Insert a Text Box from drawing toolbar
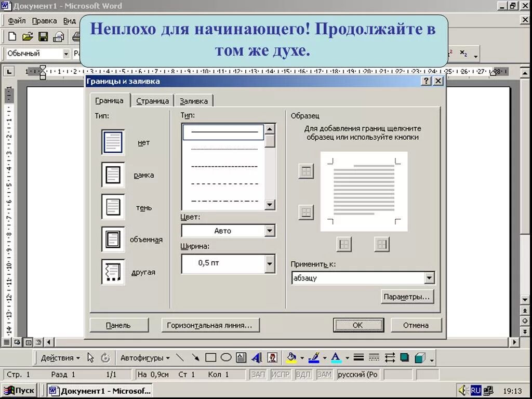Screen dimensions: 532x399 point(241,357)
